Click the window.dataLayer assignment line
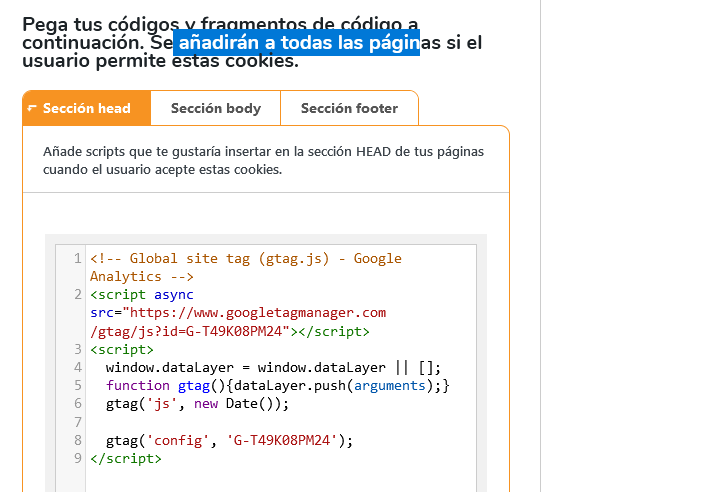This screenshot has height=492, width=726. 273,367
